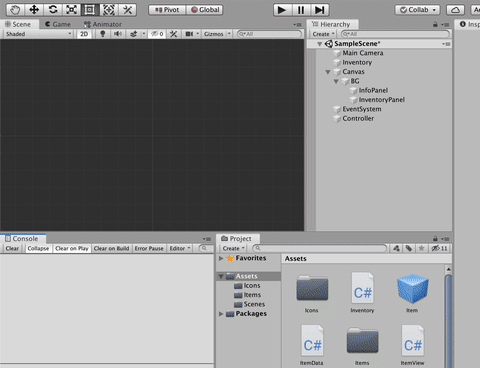Select the Hierarchy tab
Screen dimensions: 480x368
(x=333, y=24)
